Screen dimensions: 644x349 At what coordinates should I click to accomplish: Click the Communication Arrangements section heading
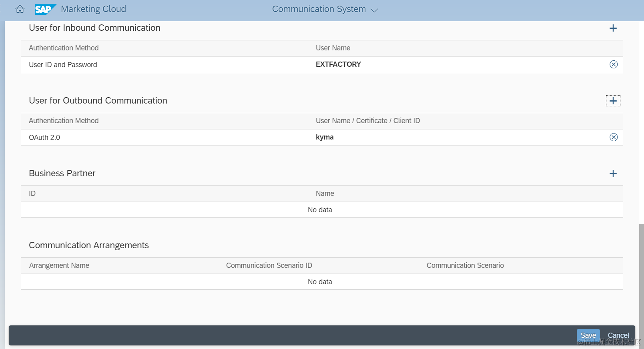tap(89, 245)
